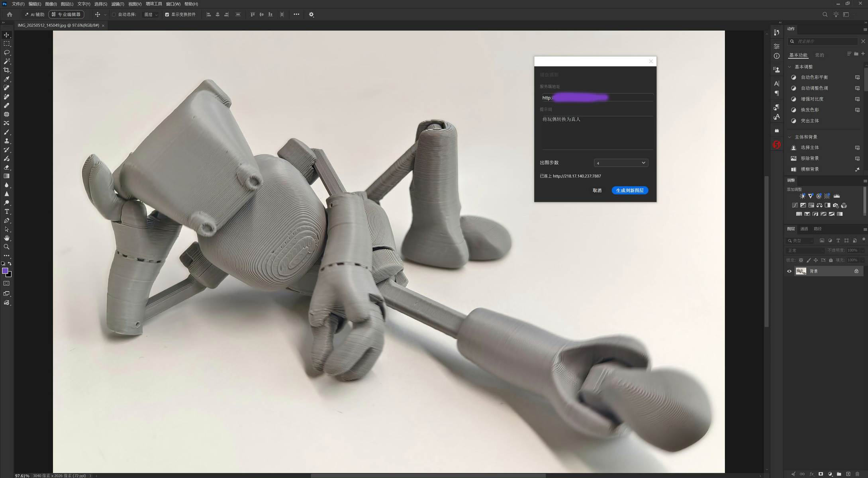Select the Eraser tool

(7, 167)
